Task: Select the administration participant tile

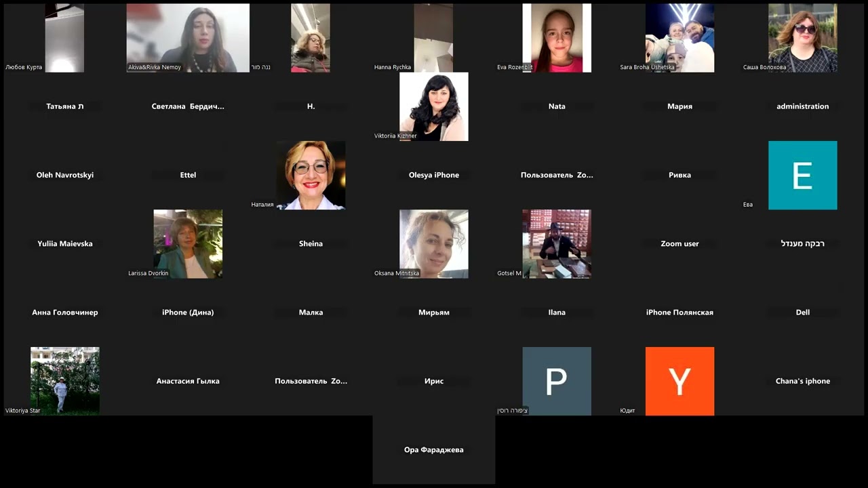Action: pyautogui.click(x=802, y=106)
